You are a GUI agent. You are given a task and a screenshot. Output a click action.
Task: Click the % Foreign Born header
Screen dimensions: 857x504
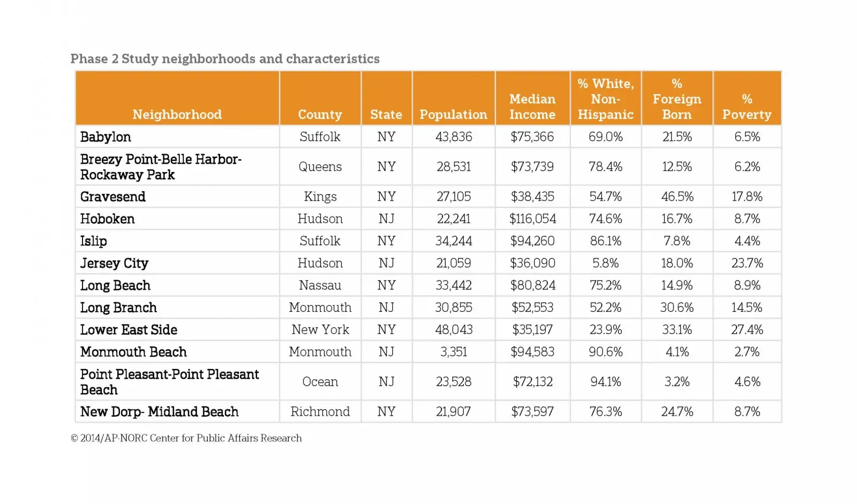(x=677, y=99)
